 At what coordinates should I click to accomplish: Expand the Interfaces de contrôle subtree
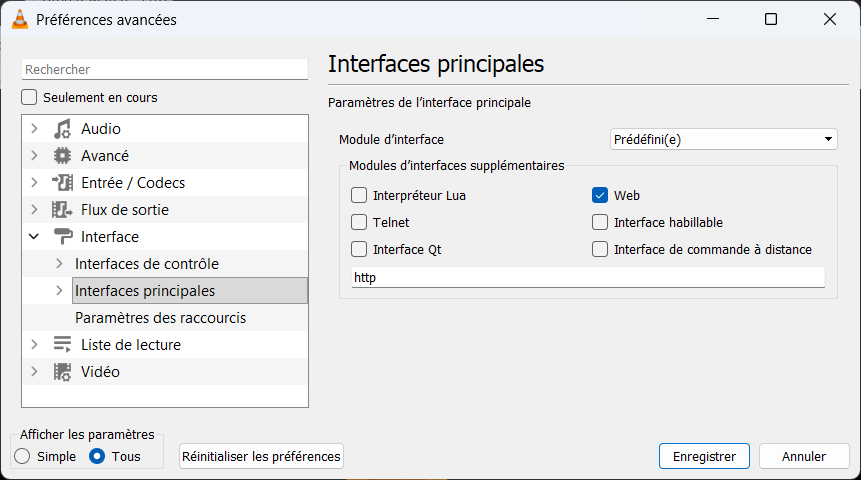pyautogui.click(x=59, y=264)
